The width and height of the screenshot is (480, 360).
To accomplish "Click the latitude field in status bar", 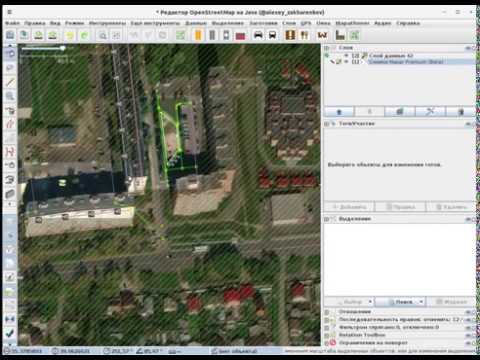I will [23, 351].
